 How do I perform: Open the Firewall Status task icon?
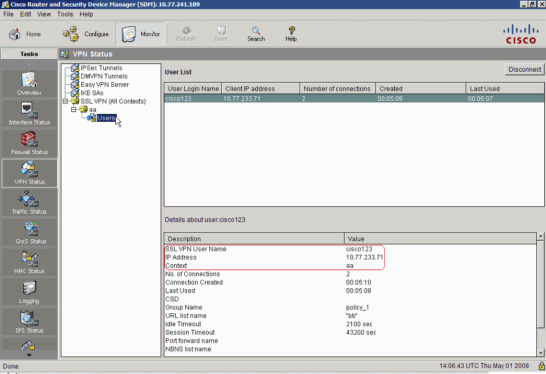tap(29, 143)
